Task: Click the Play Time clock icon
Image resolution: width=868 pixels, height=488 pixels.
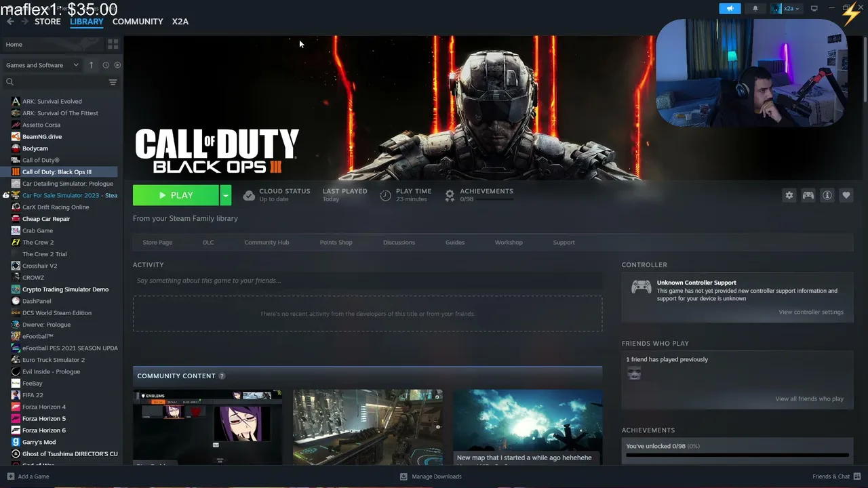Action: point(385,195)
